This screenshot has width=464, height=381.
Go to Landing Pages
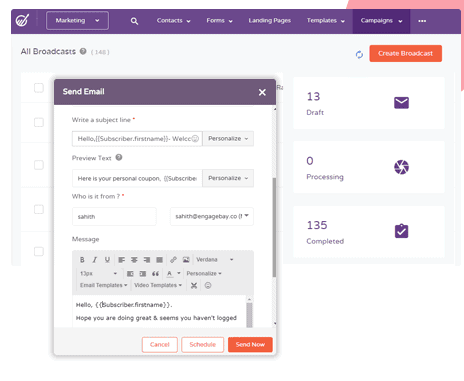click(270, 21)
